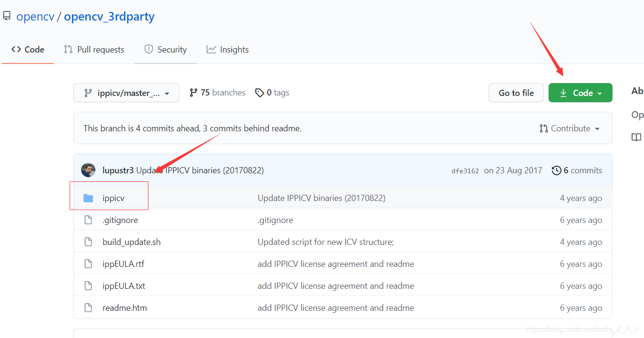Switch to the Code tab
The image size is (644, 338).
tap(28, 50)
